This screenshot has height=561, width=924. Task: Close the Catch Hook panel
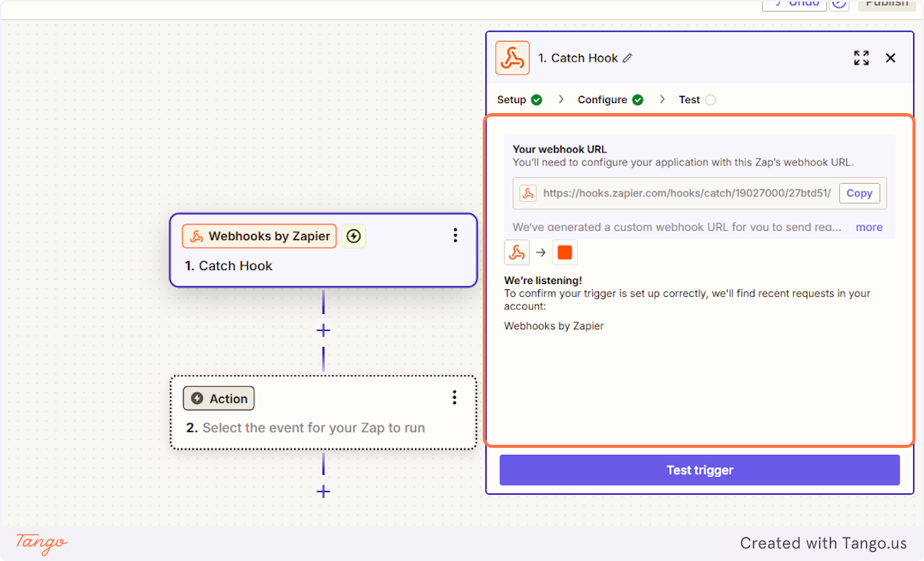[891, 58]
